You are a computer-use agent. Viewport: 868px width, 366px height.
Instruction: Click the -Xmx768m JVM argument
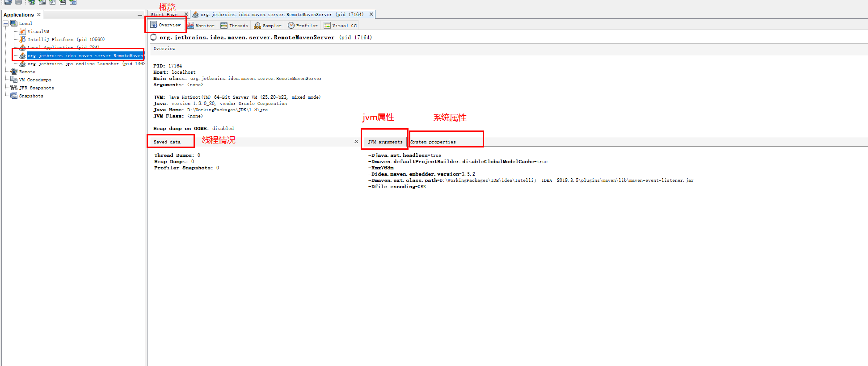(x=381, y=168)
